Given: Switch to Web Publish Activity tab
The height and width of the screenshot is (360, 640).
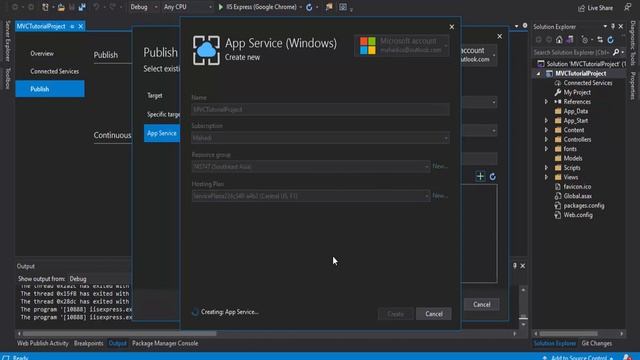Looking at the screenshot, I should pos(43,343).
